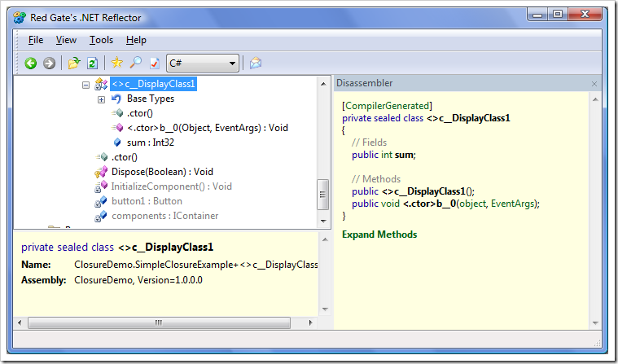Click the button1 field icon
The width and height of the screenshot is (618, 364).
pyautogui.click(x=101, y=201)
